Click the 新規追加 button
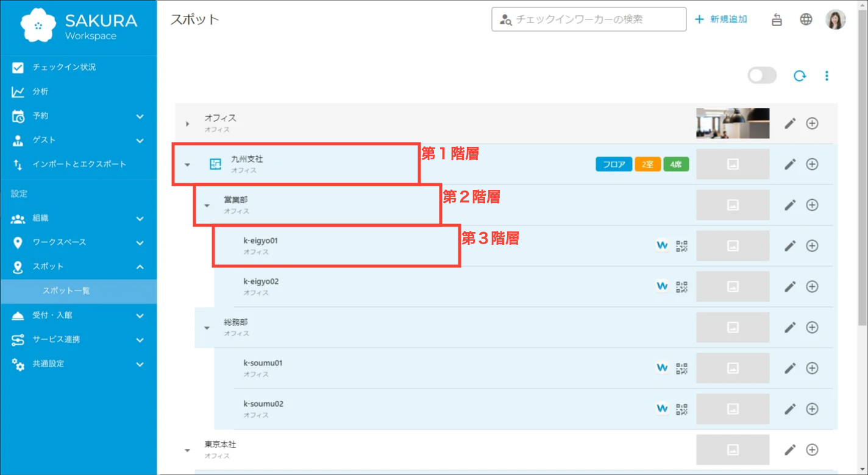 point(721,19)
